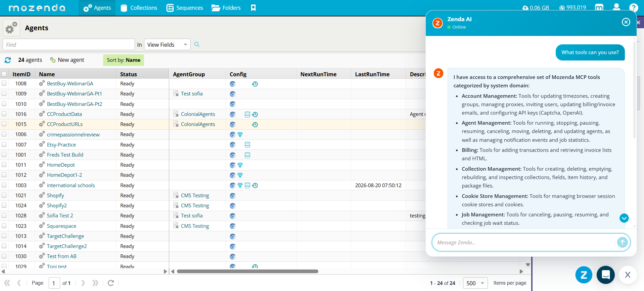Image resolution: width=644 pixels, height=291 pixels.
Task: Click the storage usage 0.06 GB indicator
Action: point(536,8)
